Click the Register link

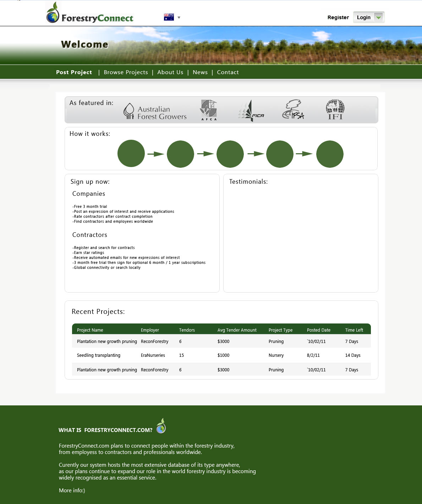tap(338, 17)
